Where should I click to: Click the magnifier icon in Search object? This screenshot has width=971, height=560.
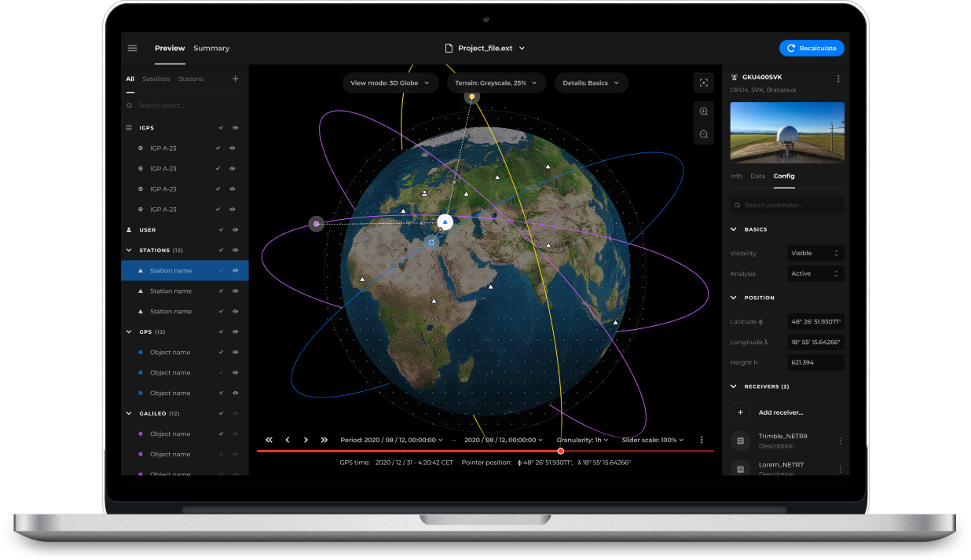click(x=130, y=105)
